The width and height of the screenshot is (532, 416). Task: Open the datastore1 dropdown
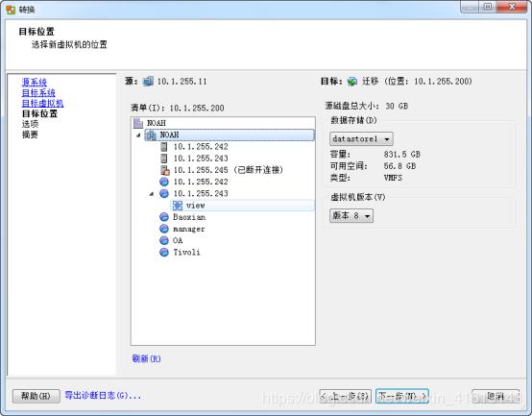361,138
